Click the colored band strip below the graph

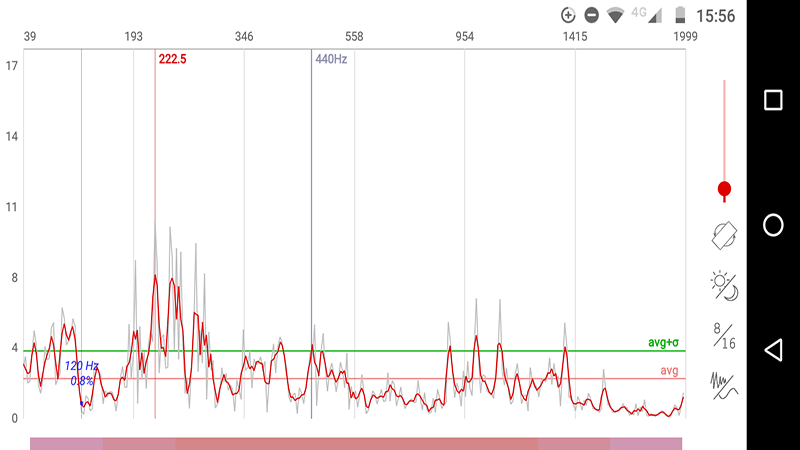coord(356,443)
